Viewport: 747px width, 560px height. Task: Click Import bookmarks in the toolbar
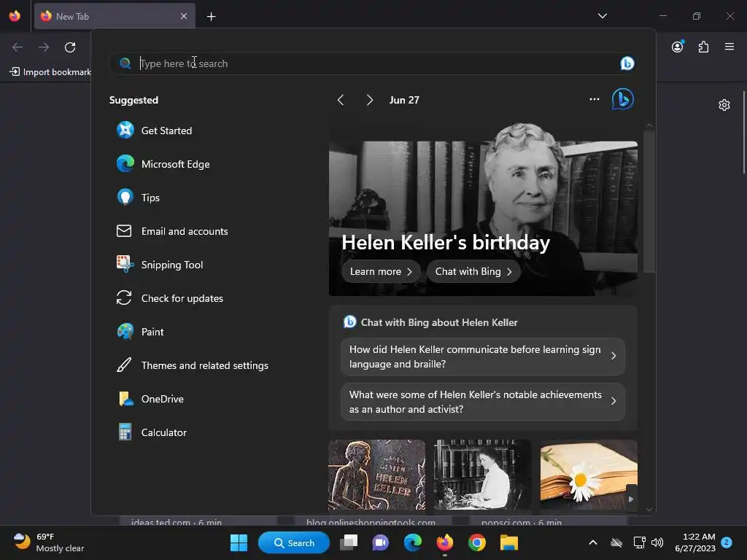coord(50,72)
